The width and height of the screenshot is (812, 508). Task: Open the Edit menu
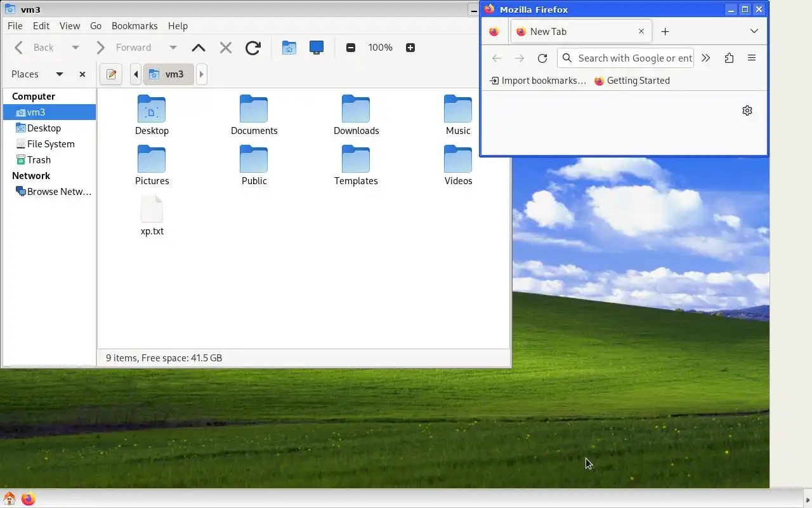click(x=41, y=26)
